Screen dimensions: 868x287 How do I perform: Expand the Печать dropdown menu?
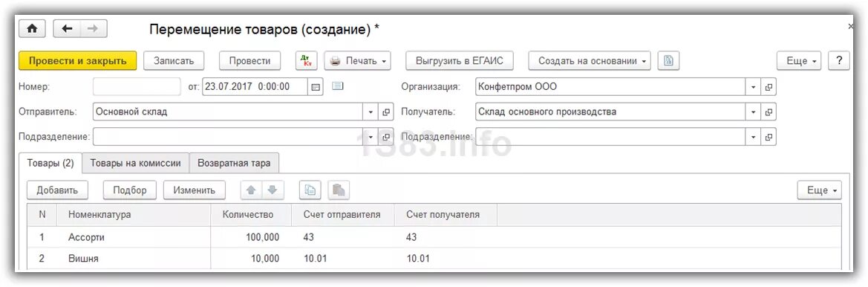coord(358,61)
